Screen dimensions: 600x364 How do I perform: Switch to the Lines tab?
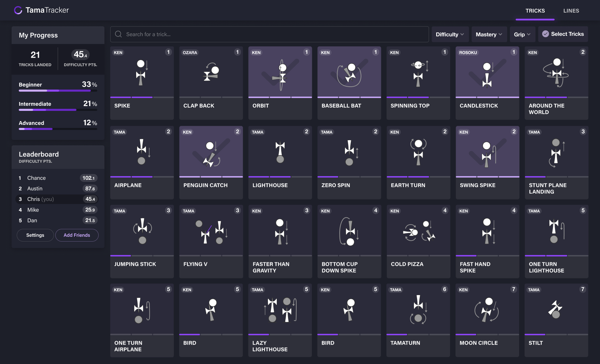[x=571, y=11]
